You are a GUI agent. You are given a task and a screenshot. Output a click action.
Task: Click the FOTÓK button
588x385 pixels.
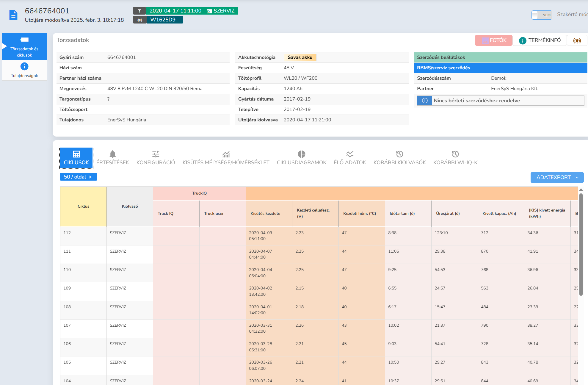pos(493,40)
